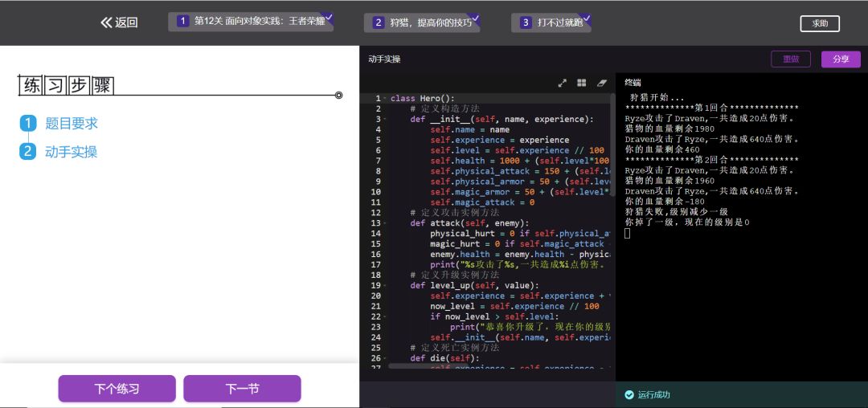The image size is (868, 408).
Task: Click the step 2 number badge
Action: pyautogui.click(x=27, y=151)
